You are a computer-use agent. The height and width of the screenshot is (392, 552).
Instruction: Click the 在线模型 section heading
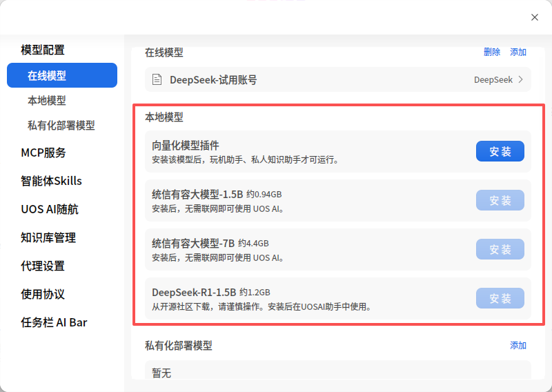[164, 52]
